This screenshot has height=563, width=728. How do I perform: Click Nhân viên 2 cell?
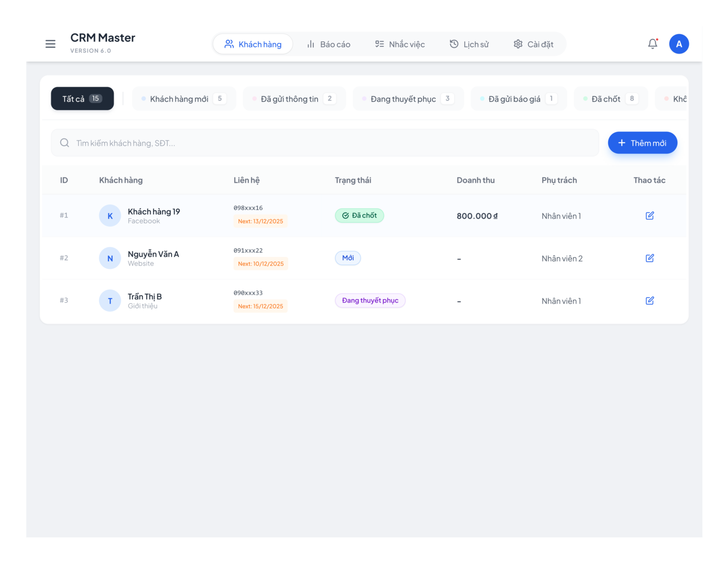562,258
